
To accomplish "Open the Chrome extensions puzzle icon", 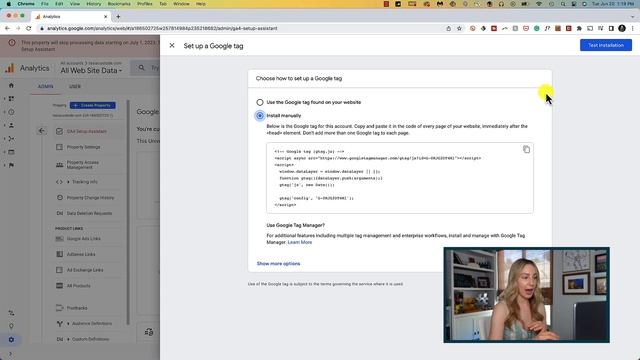I will point(579,28).
